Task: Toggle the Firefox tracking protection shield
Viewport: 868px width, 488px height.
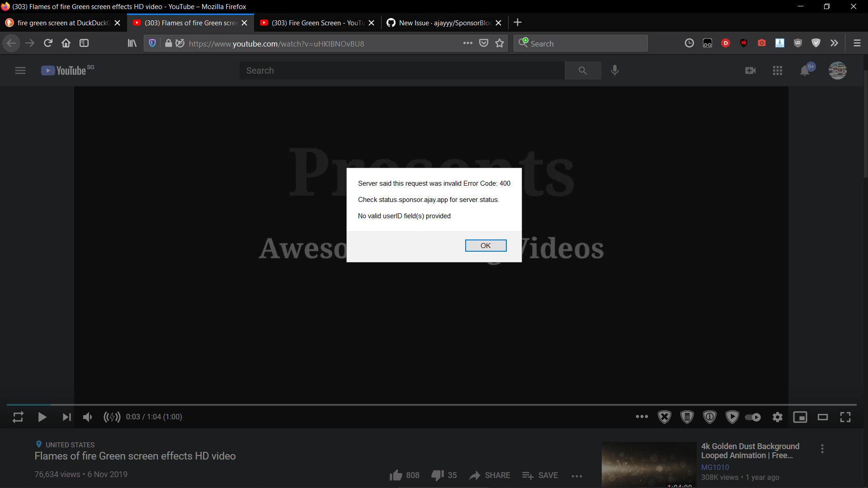Action: click(x=152, y=43)
